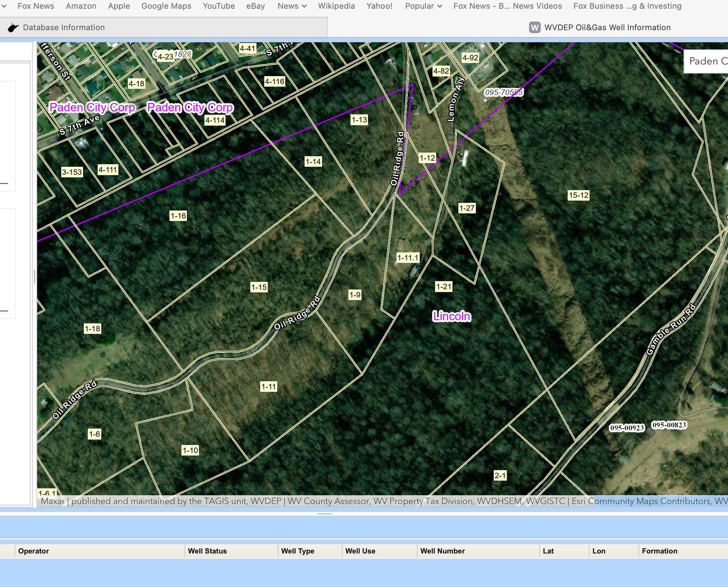Click parcel label 1-14 on the map
This screenshot has height=587, width=728.
pyautogui.click(x=313, y=161)
